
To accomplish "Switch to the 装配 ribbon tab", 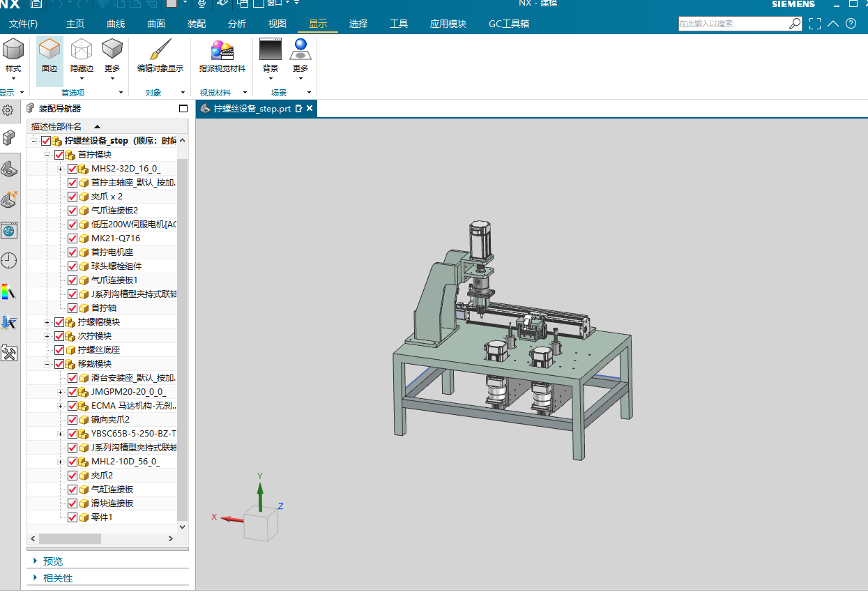I will tap(197, 24).
